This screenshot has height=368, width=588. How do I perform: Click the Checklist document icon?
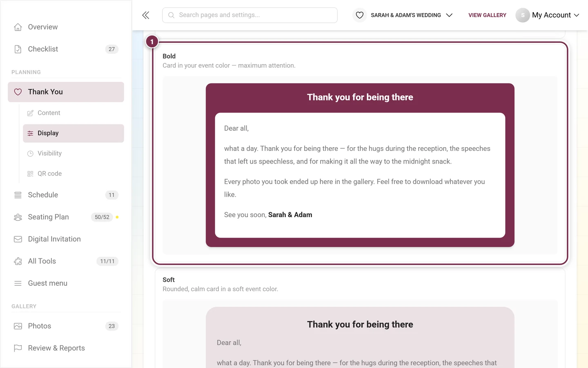18,49
